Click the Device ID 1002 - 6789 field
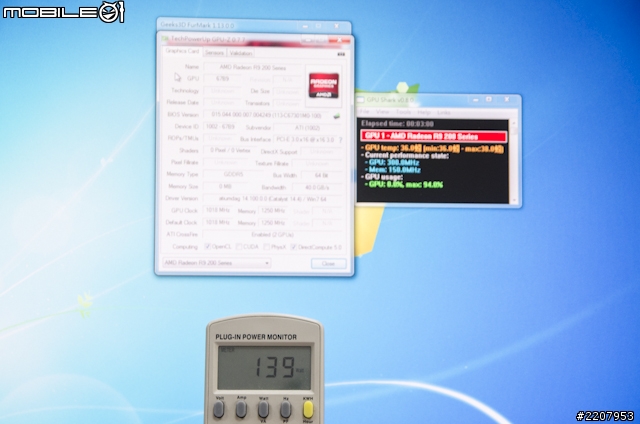The image size is (640, 424). [x=220, y=127]
